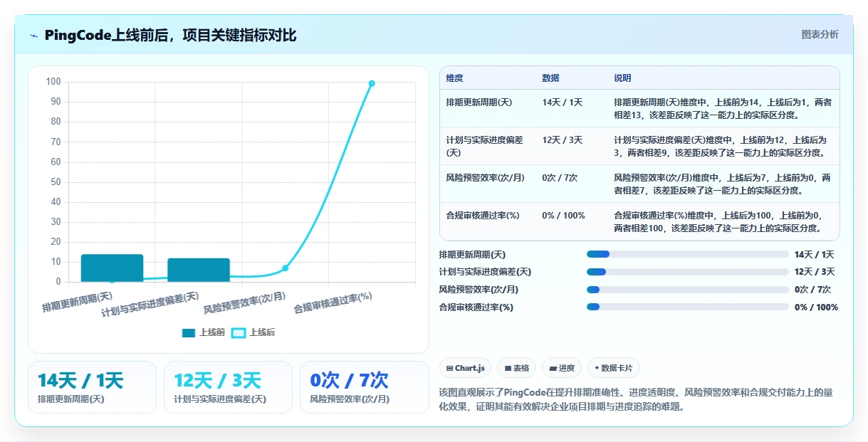The image size is (868, 442).
Task: Click x-axis label 合规审核通过率(%)
Action: click(333, 302)
